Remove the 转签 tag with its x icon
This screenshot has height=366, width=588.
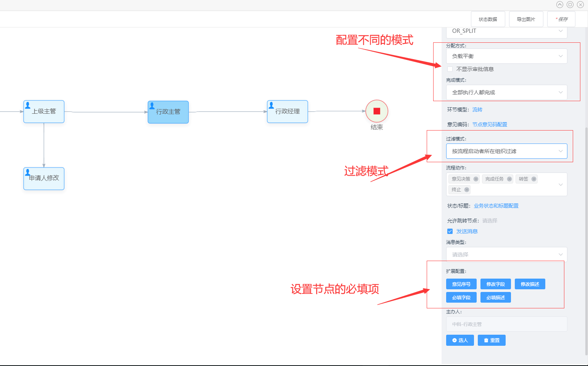[534, 179]
